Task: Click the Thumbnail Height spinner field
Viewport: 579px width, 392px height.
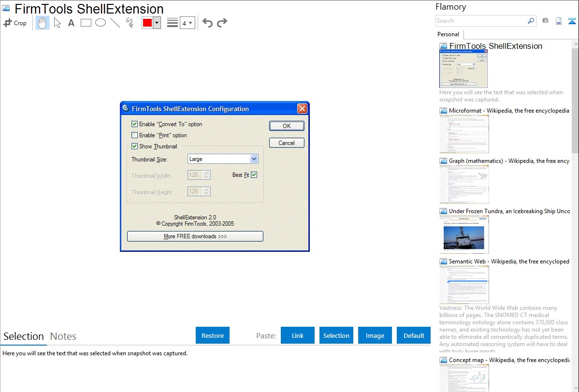Action: point(199,191)
